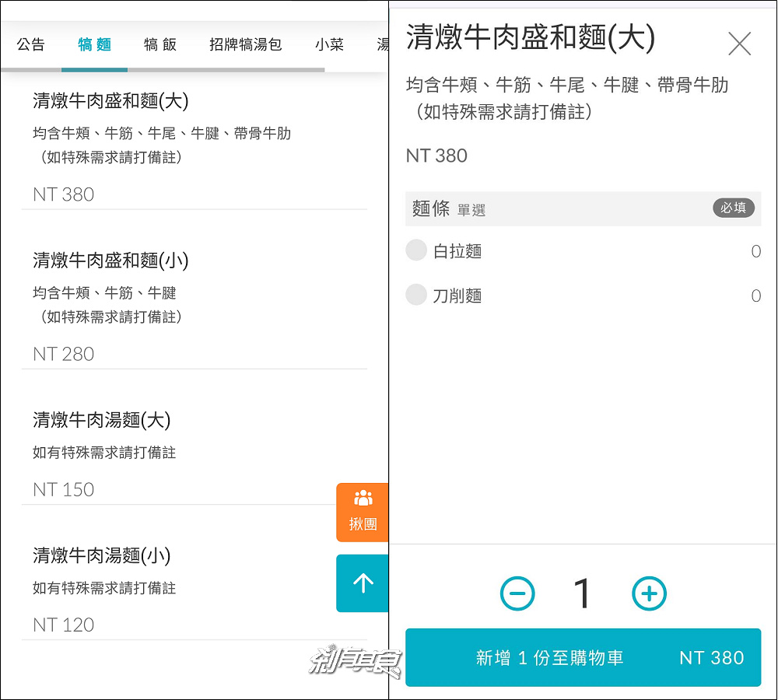Viewport: 778px width, 700px height.
Task: Open the 招牌犒湯包 tab
Action: (x=245, y=44)
